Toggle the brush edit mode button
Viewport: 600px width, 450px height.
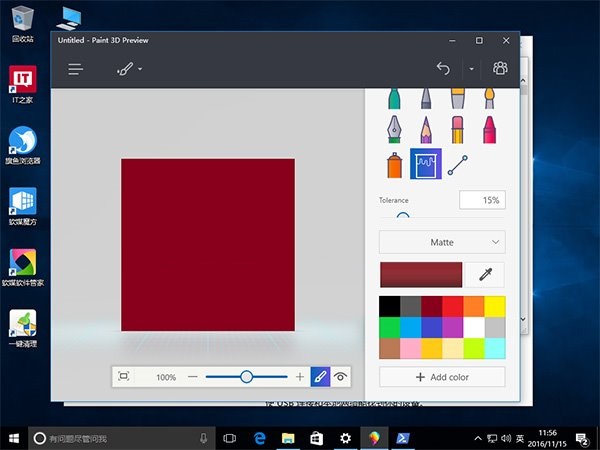click(320, 377)
